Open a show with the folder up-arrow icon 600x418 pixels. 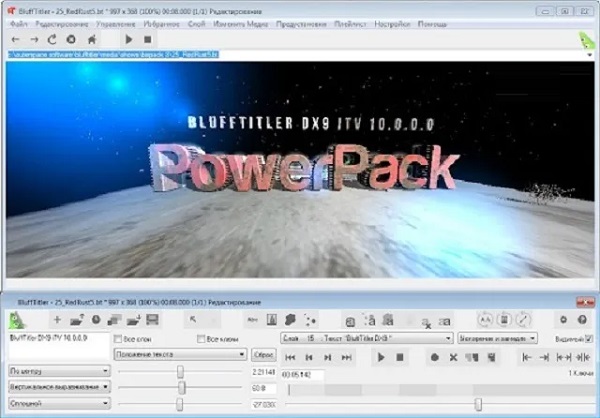pos(77,320)
